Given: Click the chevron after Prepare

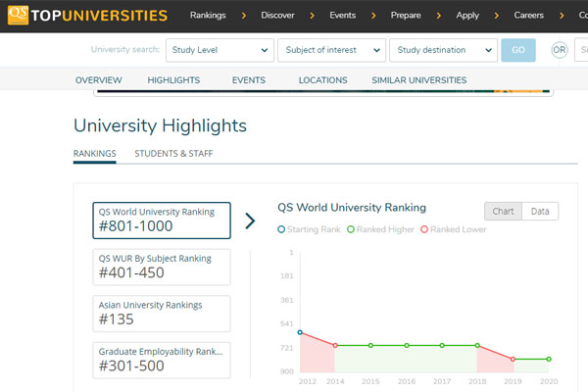Looking at the screenshot, I should click(x=439, y=16).
